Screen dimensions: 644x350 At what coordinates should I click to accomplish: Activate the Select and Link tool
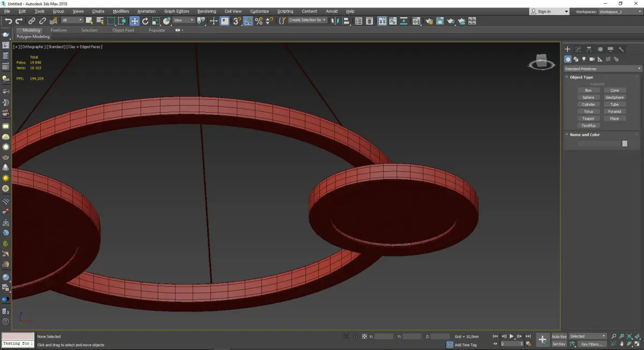33,21
